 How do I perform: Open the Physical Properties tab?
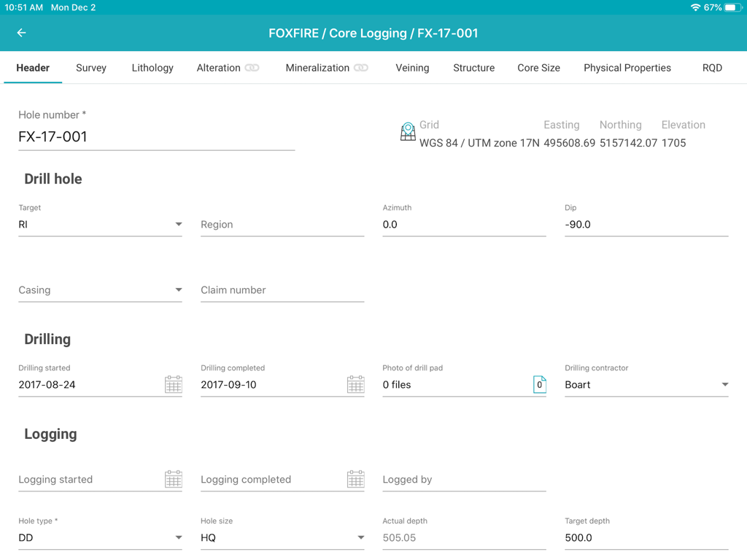[627, 67]
